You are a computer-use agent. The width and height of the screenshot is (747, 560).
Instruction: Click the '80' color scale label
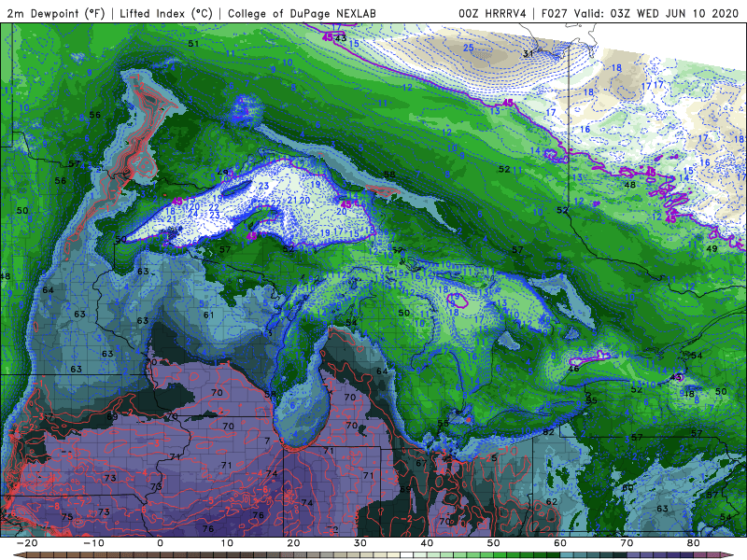point(694,543)
